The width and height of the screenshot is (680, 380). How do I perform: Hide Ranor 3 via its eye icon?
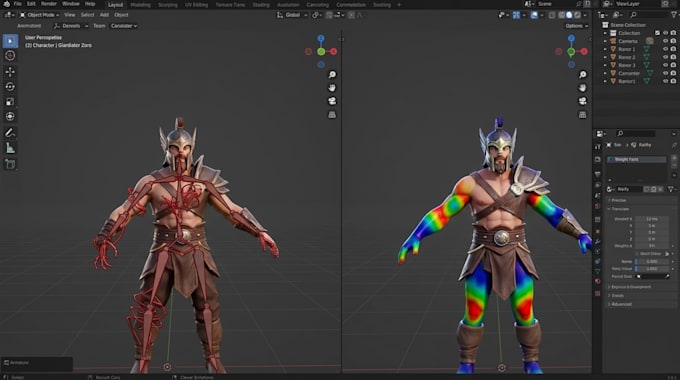[x=665, y=65]
